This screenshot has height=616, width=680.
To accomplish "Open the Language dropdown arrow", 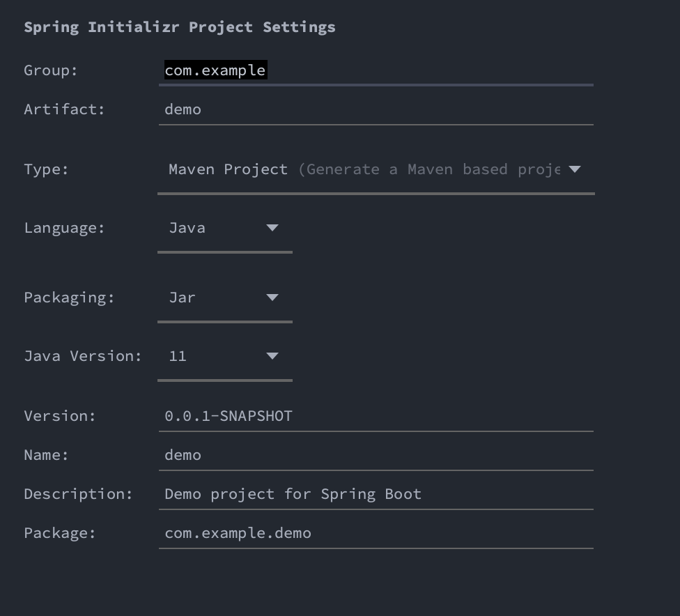I will point(272,228).
